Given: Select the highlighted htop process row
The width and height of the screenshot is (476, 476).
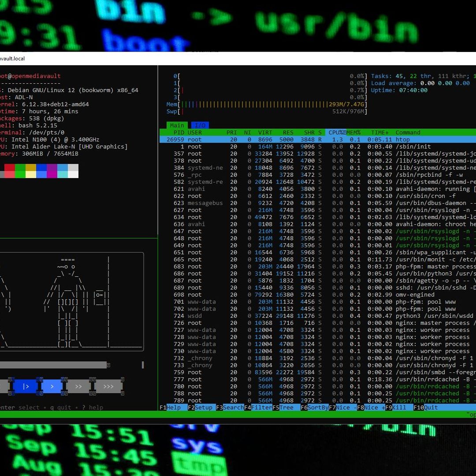Looking at the screenshot, I should click(x=317, y=139).
